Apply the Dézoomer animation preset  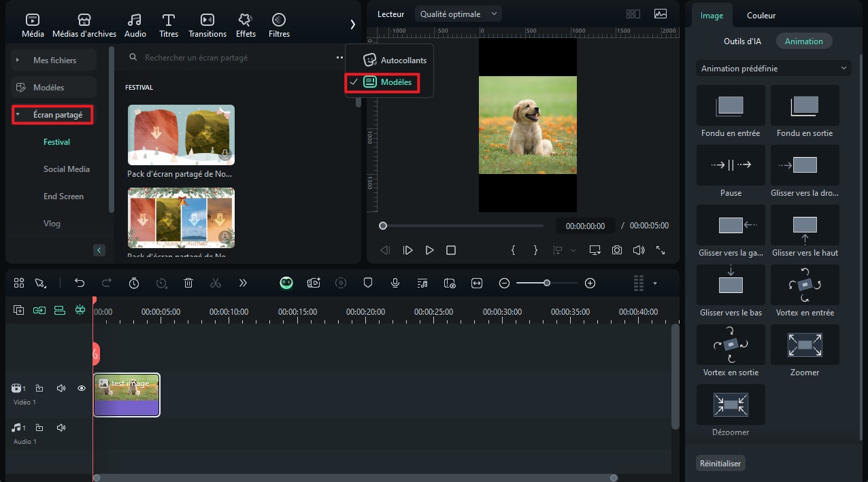[x=731, y=411]
